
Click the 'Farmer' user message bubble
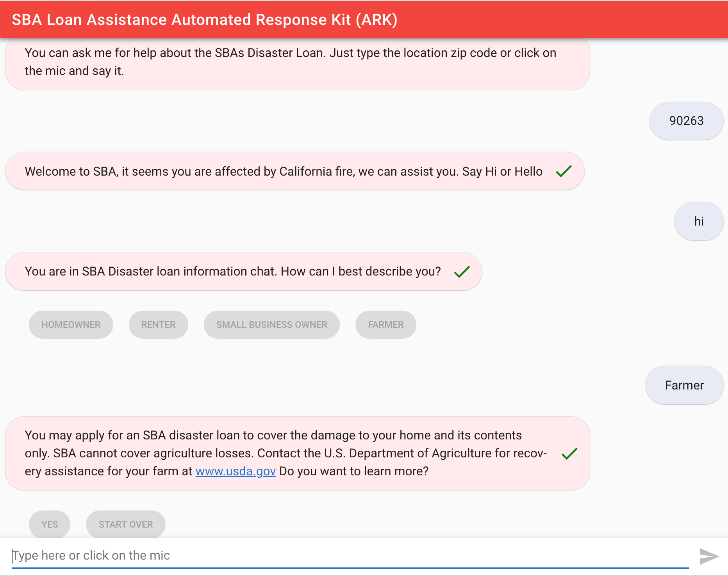[685, 385]
